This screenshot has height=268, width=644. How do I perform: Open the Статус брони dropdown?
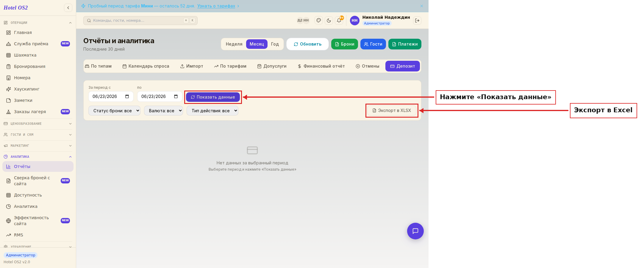(x=114, y=111)
